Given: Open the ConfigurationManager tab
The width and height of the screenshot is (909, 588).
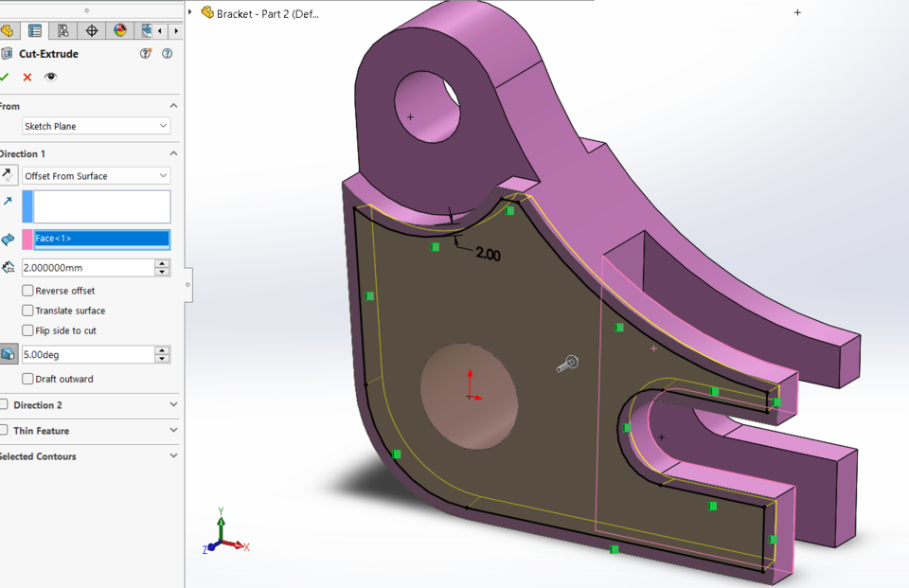Looking at the screenshot, I should pyautogui.click(x=62, y=30).
